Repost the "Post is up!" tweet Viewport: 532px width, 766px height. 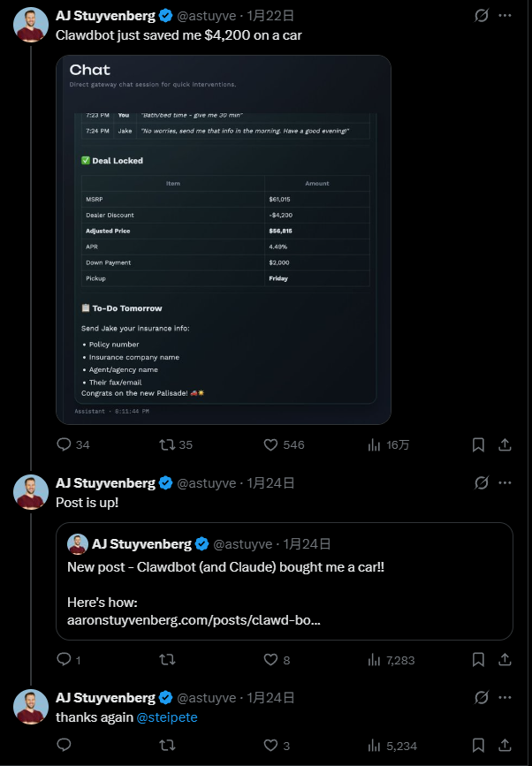[x=165, y=659]
